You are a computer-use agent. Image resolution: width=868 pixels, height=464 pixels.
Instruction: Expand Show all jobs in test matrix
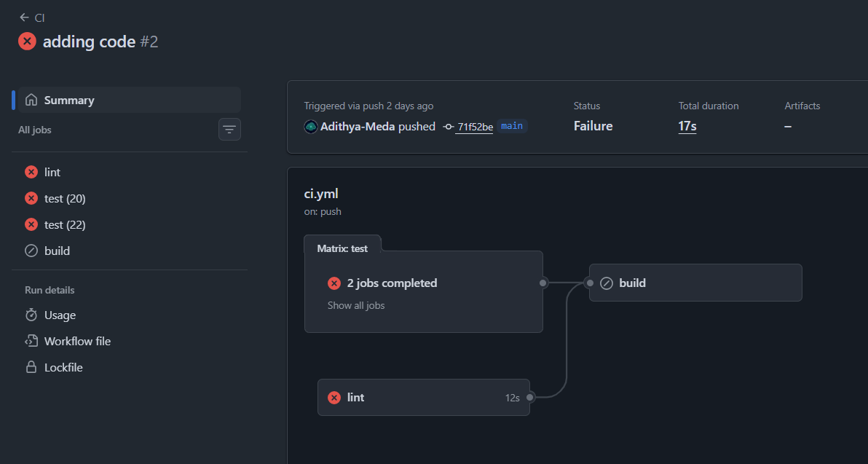tap(356, 306)
